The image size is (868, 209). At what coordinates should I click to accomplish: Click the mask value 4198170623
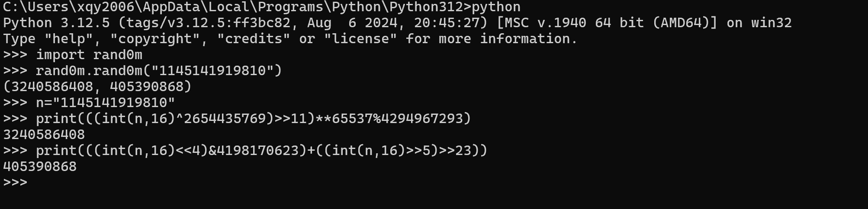tap(258, 150)
